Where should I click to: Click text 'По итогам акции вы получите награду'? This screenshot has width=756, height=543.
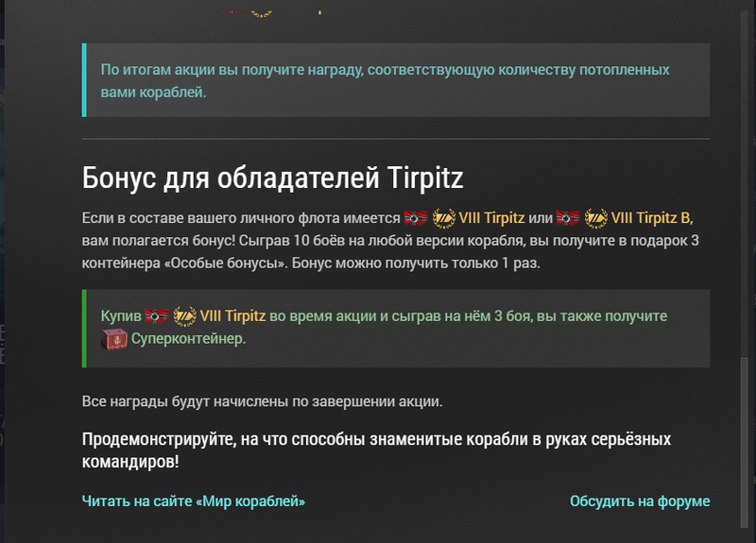(x=232, y=70)
